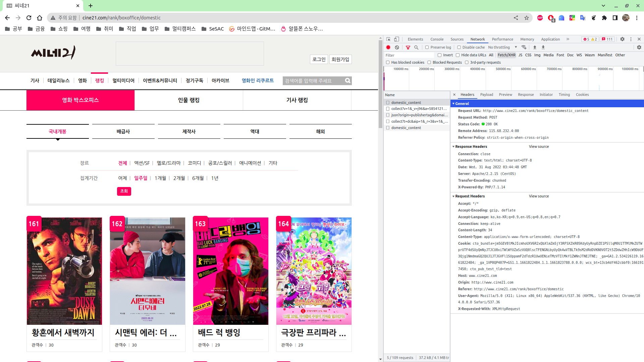
Task: Enable the Preserve log checkbox
Action: 427,47
